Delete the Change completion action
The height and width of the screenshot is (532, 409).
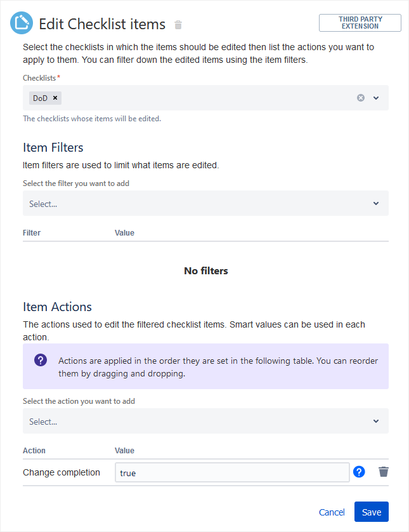coord(384,472)
